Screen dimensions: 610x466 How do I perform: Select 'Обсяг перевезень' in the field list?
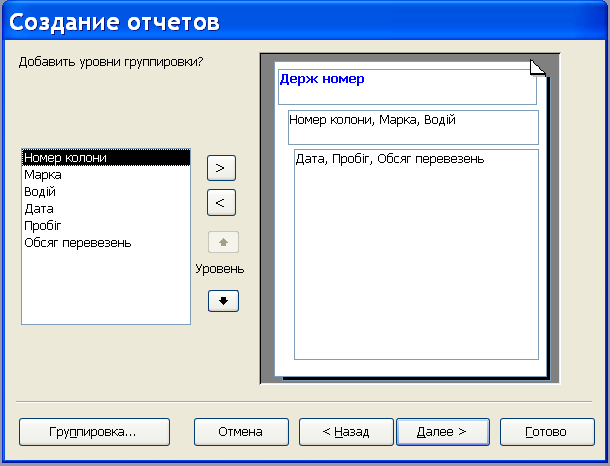coord(106,243)
